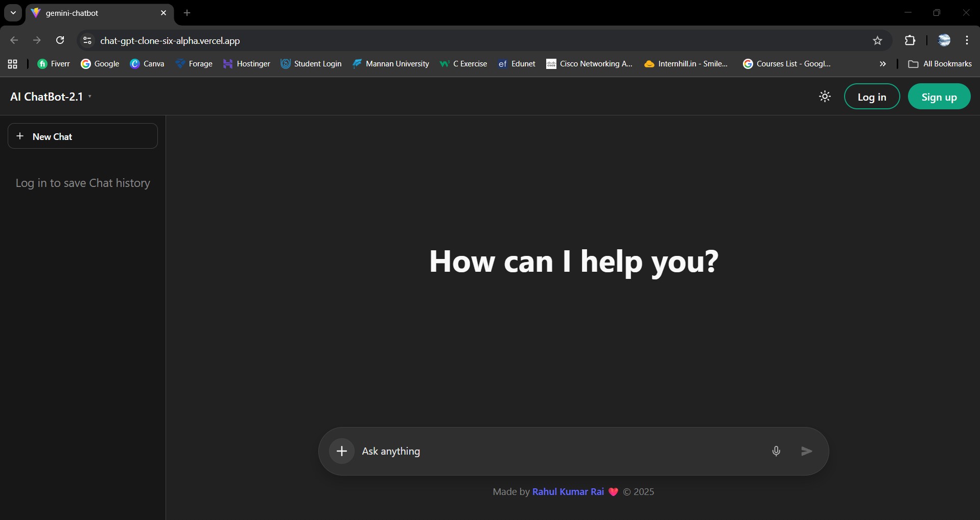The height and width of the screenshot is (520, 980).
Task: Open the Extensions puzzle icon
Action: [x=910, y=40]
